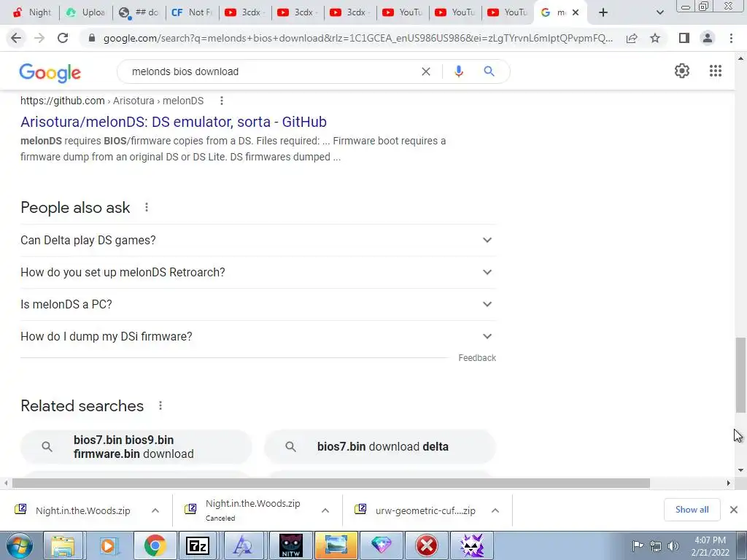Focus the address bar URL
747x560 pixels.
click(x=357, y=38)
